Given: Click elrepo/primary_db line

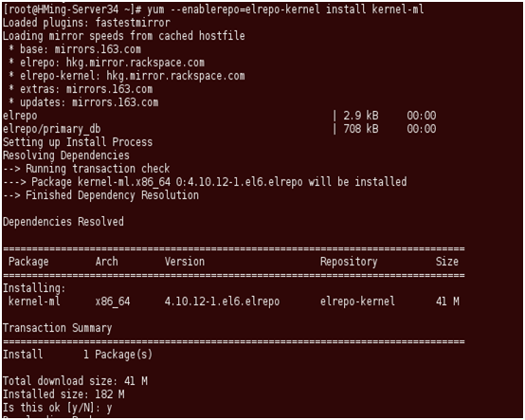Looking at the screenshot, I should (x=51, y=129).
